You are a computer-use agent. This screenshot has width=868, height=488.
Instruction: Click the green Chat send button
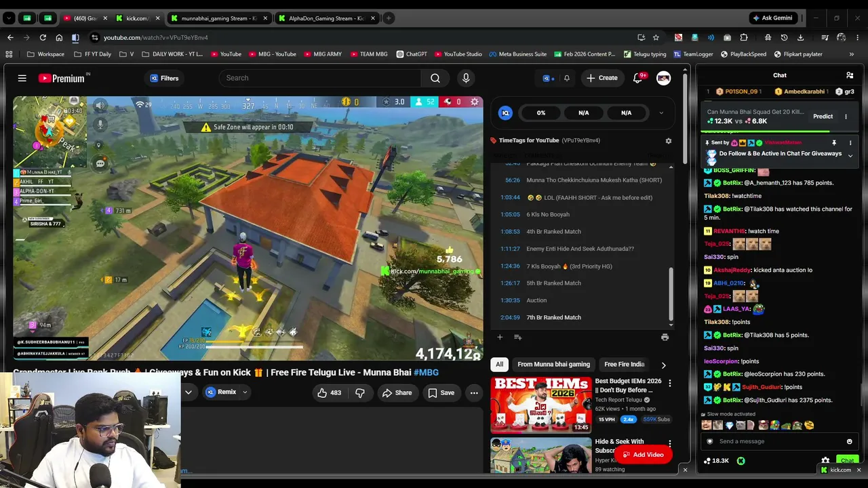847,461
